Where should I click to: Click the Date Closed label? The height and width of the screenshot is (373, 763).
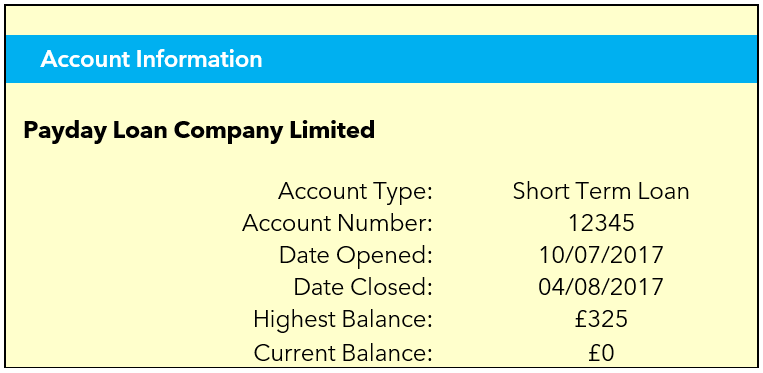(363, 287)
